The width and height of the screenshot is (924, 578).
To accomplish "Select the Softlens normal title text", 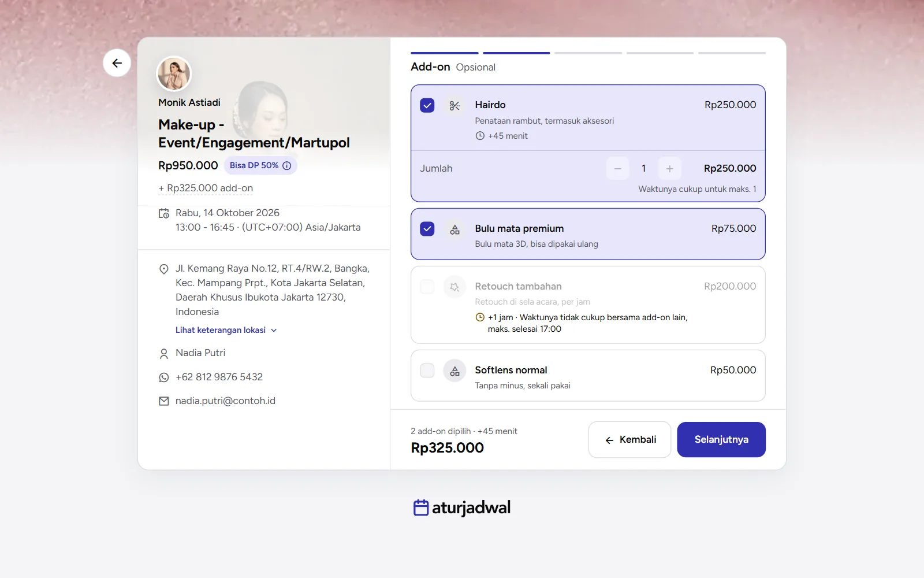I will click(x=511, y=370).
